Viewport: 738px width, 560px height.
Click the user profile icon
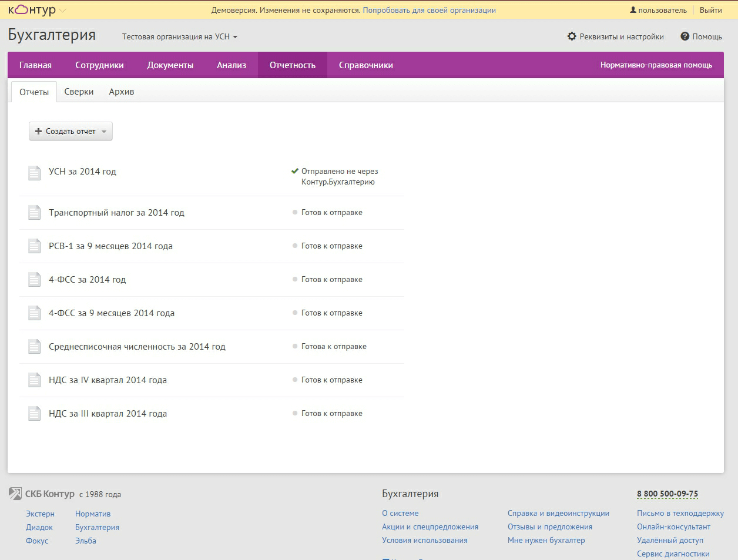[x=633, y=10]
